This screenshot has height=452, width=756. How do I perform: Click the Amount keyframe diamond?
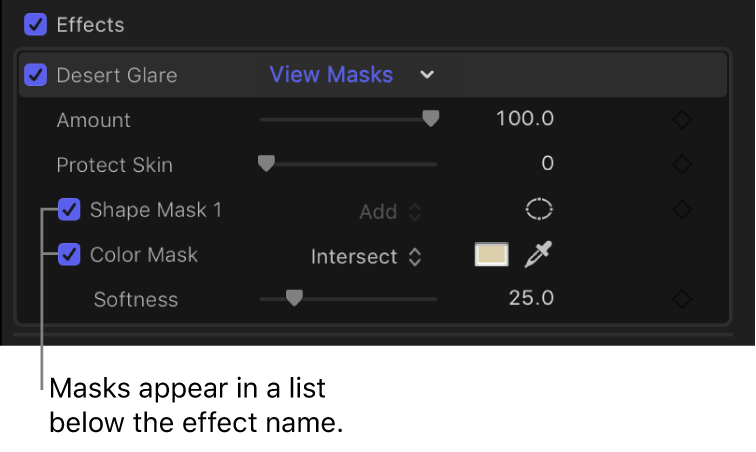coord(682,120)
